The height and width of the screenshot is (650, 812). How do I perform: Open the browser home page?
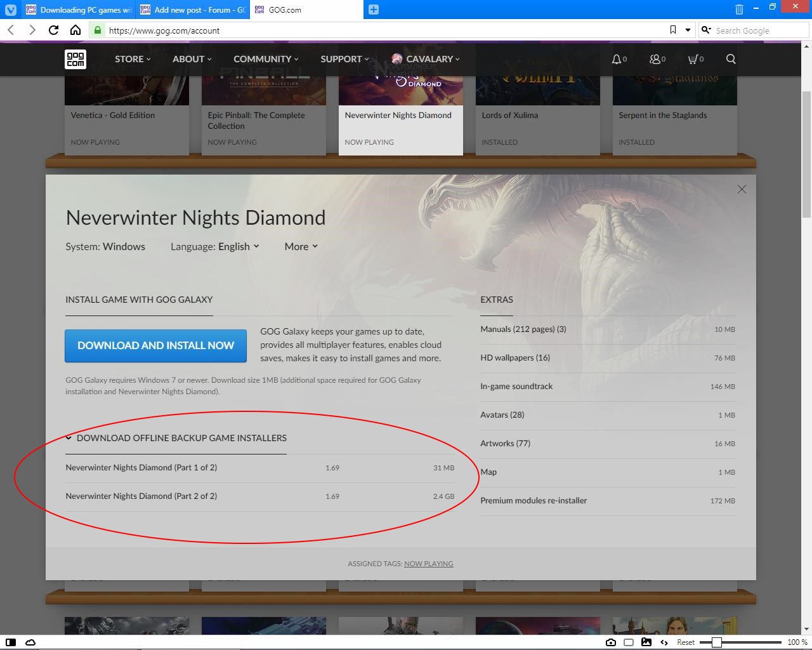pos(75,30)
